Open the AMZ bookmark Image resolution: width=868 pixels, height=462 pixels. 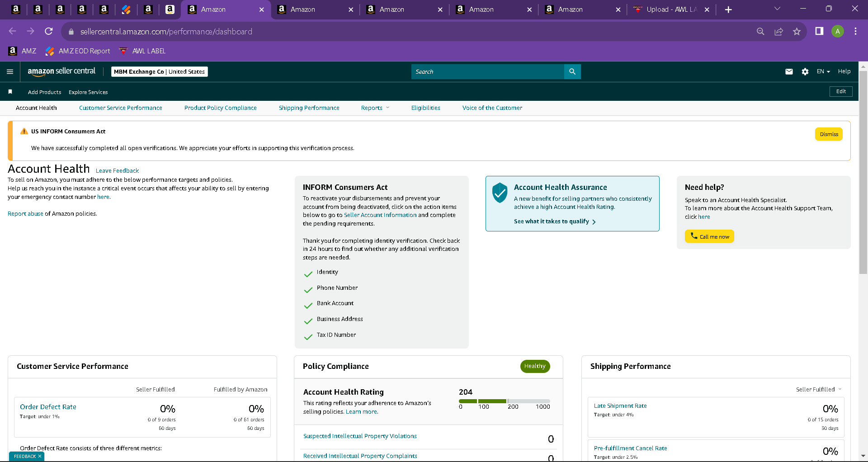[23, 51]
